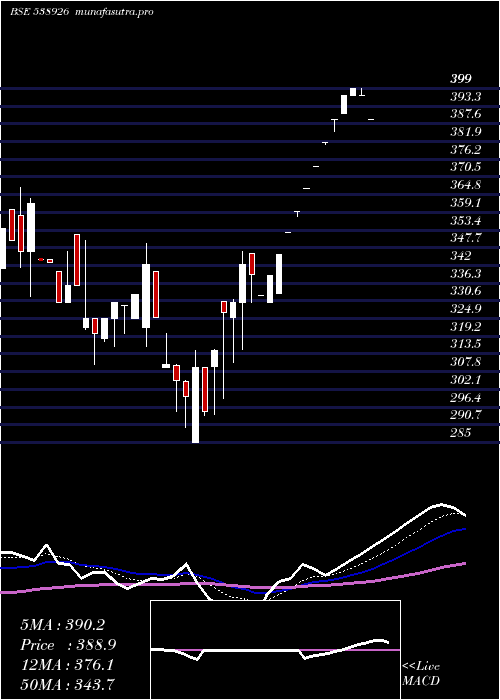This screenshot has width=500, height=700.
Task: Click the MACD line inside the inset box
Action: point(268,651)
